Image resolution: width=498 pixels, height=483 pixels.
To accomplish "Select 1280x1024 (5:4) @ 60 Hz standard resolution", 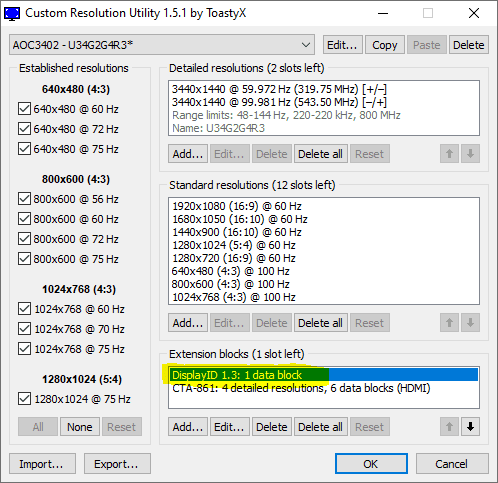I will (x=323, y=245).
